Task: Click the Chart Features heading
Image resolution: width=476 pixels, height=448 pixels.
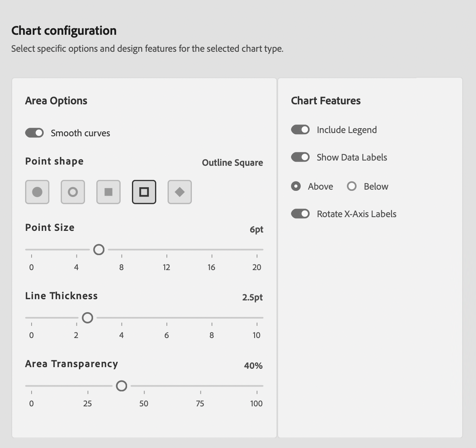Action: pos(326,101)
